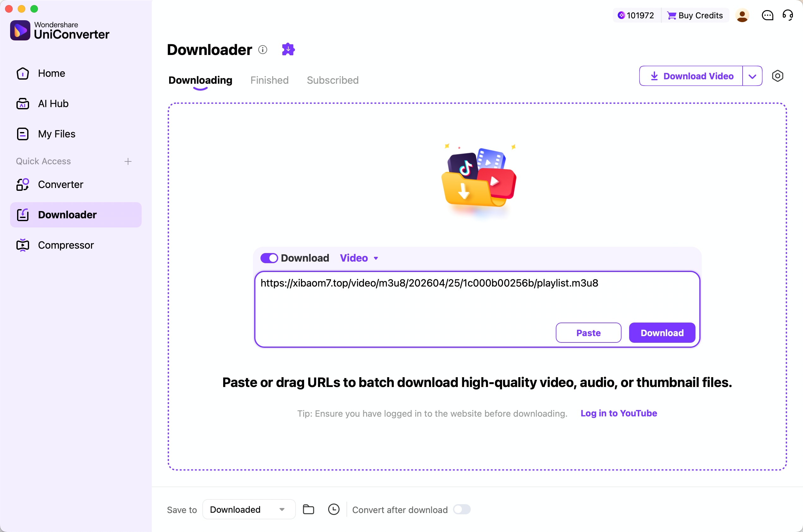This screenshot has height=532, width=803.
Task: Open downloader settings hexagon icon
Action: tap(777, 76)
